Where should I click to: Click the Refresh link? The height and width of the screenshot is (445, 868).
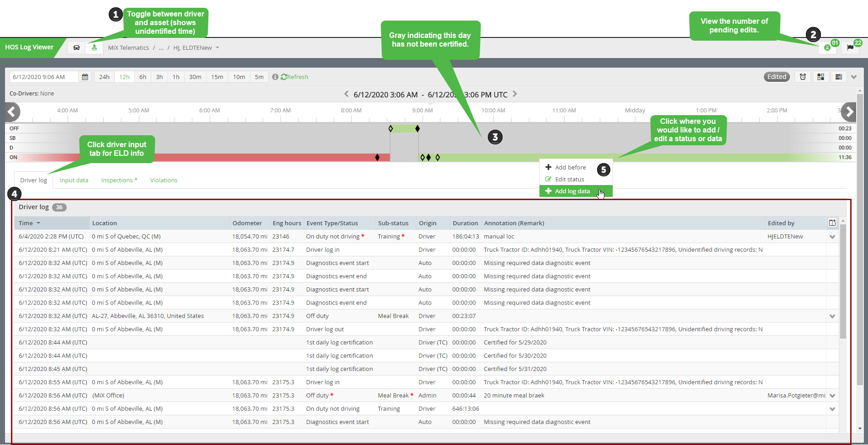pos(295,77)
